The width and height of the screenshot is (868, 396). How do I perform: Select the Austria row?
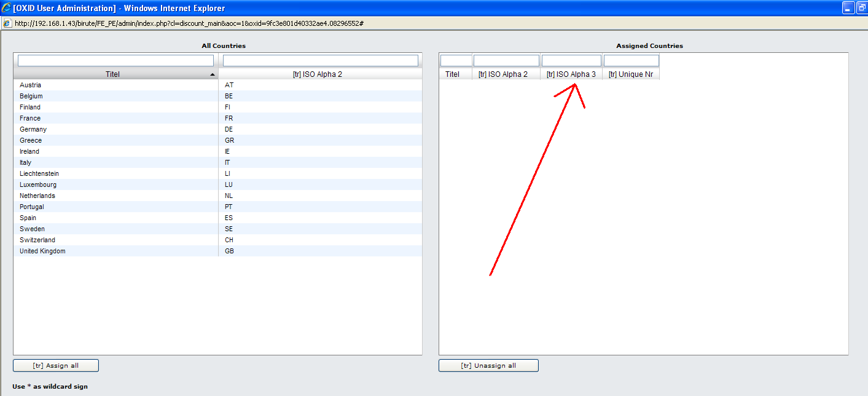tap(31, 85)
